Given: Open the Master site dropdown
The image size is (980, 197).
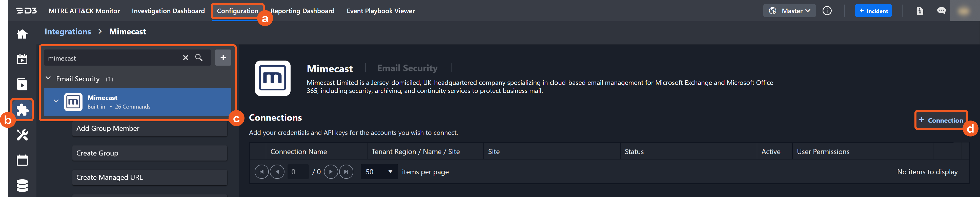Looking at the screenshot, I should click(789, 11).
